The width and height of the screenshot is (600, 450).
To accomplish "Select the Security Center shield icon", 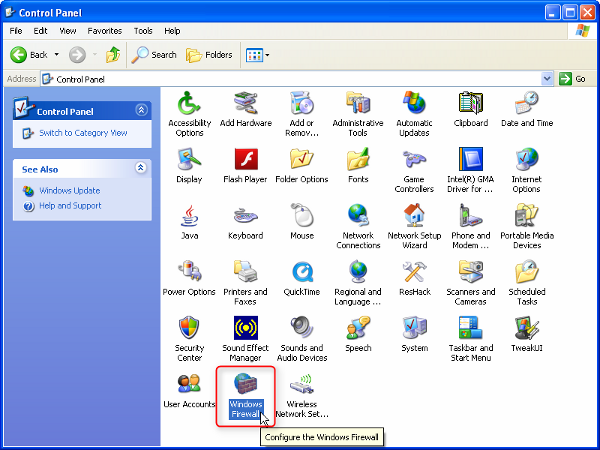I will point(189,329).
